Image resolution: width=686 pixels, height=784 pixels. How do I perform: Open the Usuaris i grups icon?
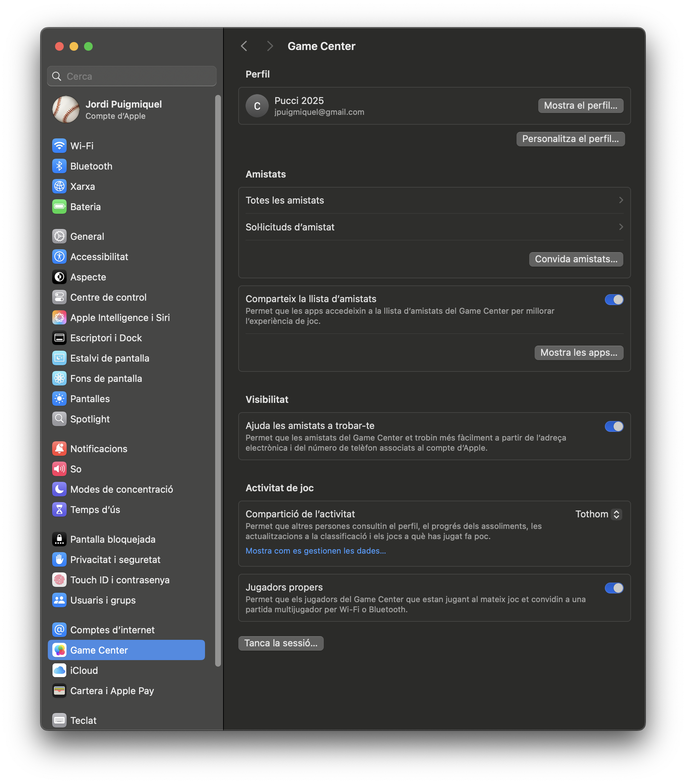click(59, 600)
